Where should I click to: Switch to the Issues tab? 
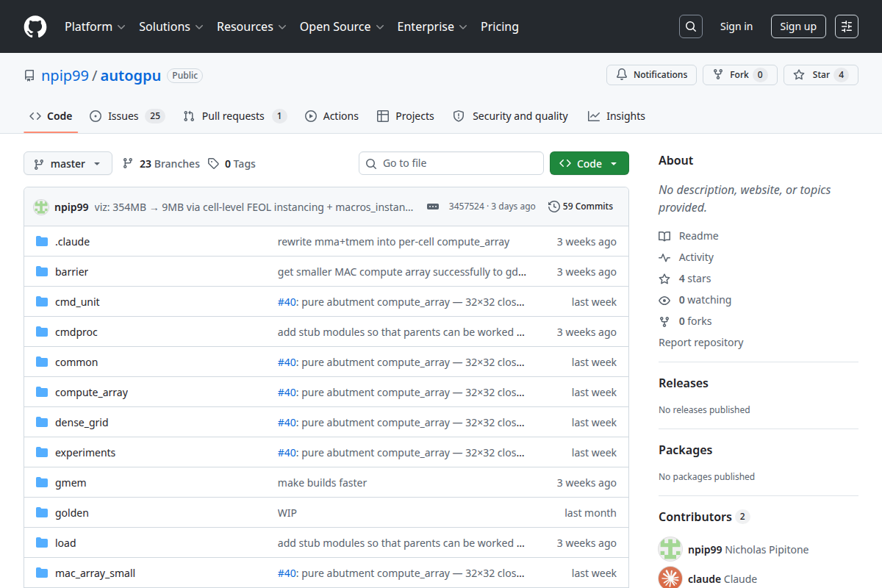point(127,116)
